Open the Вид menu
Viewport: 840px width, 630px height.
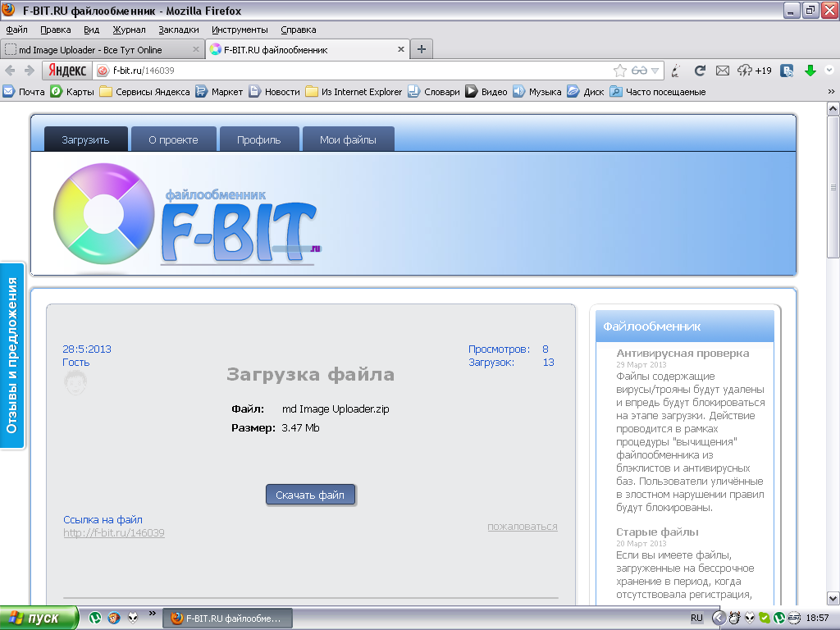pyautogui.click(x=92, y=30)
